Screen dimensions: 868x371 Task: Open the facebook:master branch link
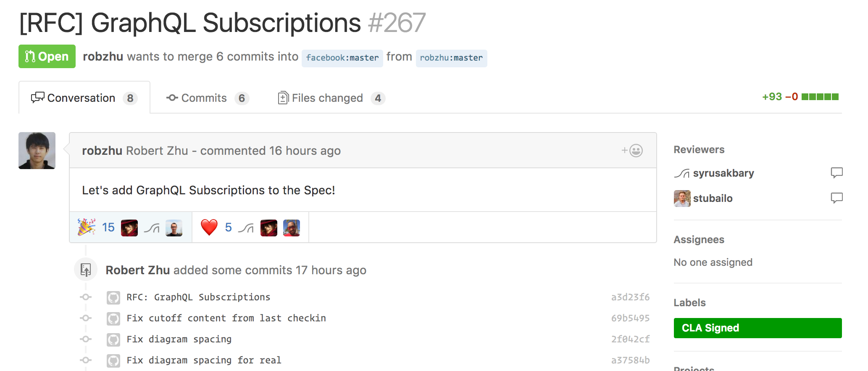342,58
